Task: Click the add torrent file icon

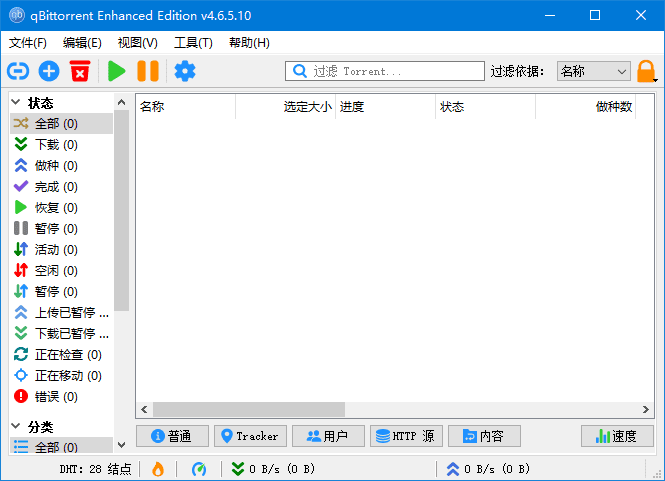Action: point(49,71)
